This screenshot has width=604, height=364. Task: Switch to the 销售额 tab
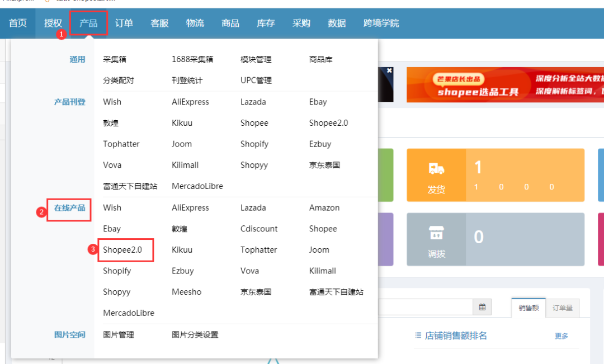pos(528,308)
